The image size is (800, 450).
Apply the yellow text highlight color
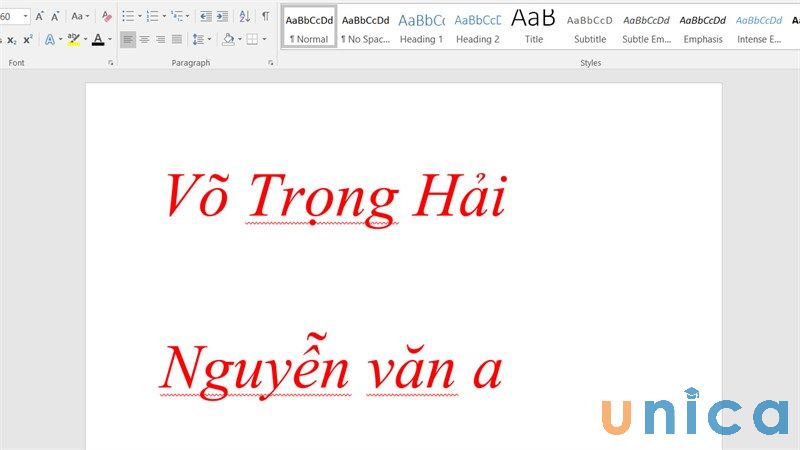73,39
